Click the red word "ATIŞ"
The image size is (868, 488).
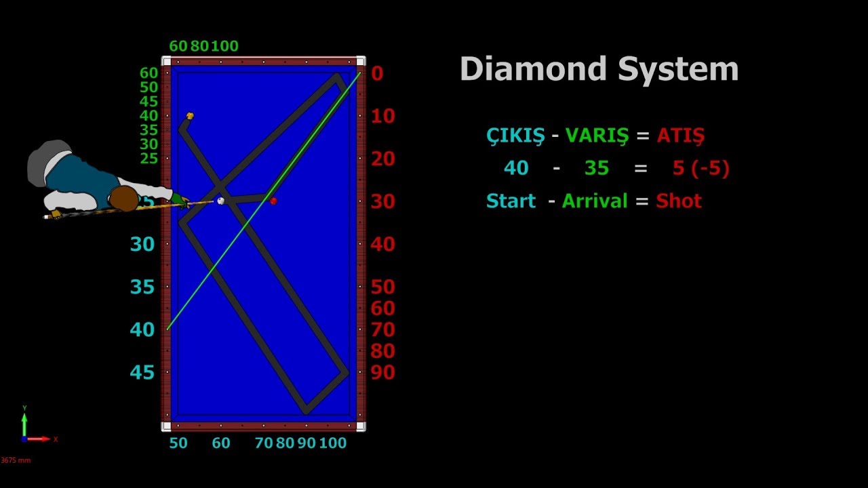681,136
